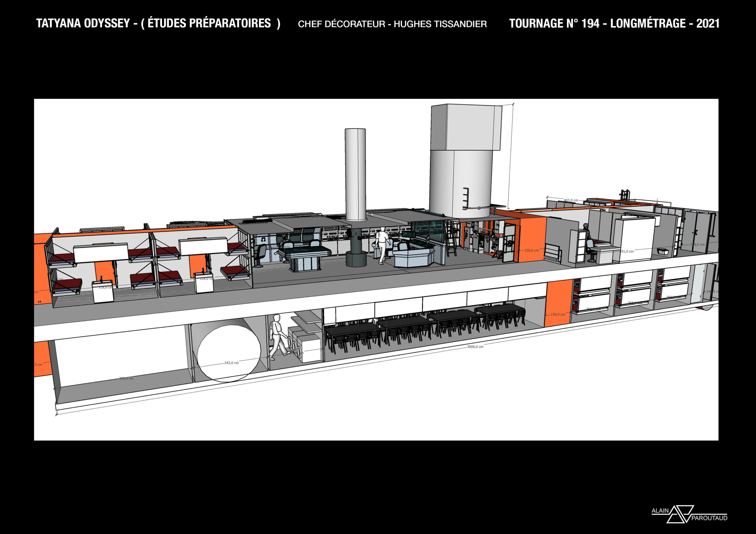Click the 3000,0 cm dimension label

[475, 347]
